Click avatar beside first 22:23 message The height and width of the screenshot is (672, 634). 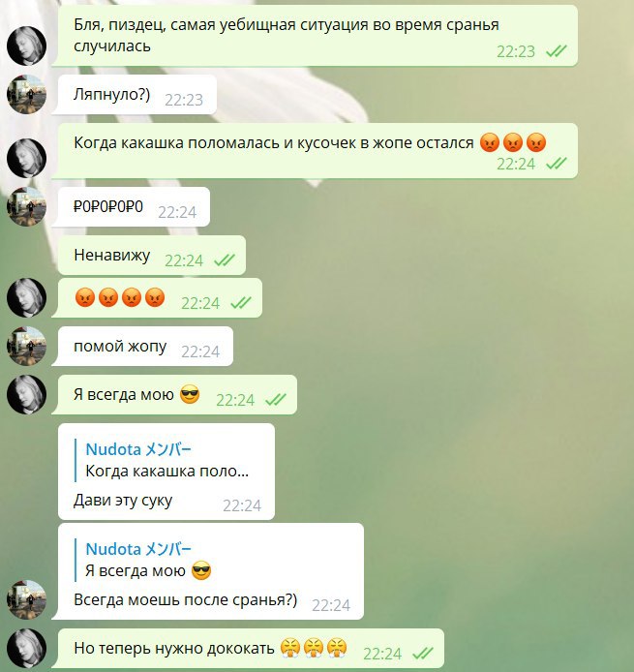click(x=26, y=46)
